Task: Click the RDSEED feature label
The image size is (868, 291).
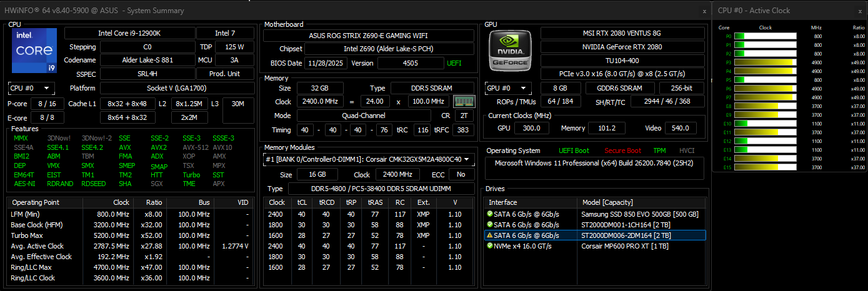Action: point(94,184)
